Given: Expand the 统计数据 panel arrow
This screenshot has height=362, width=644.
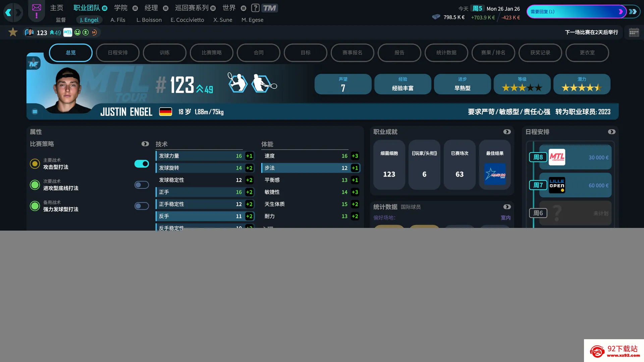Looking at the screenshot, I should click(x=507, y=207).
